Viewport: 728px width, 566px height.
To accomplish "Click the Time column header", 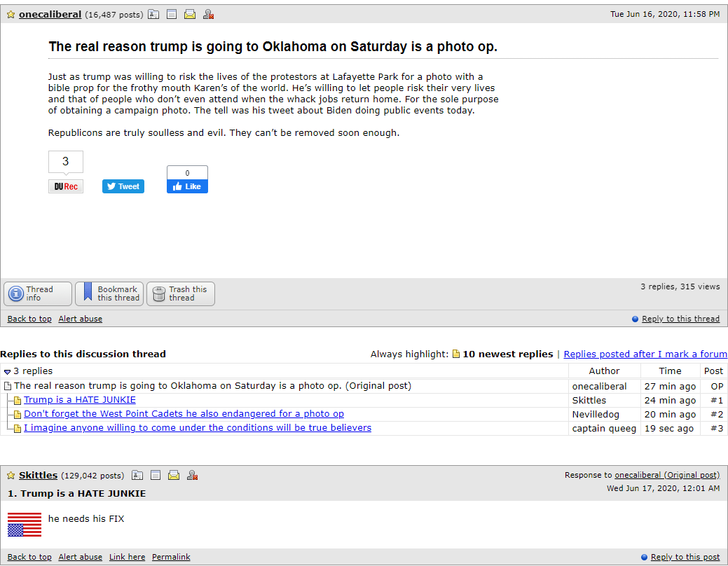I will pos(670,371).
